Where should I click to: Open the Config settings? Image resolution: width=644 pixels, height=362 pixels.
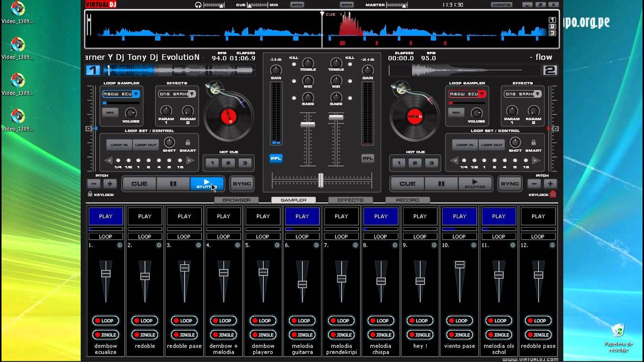coord(502,5)
